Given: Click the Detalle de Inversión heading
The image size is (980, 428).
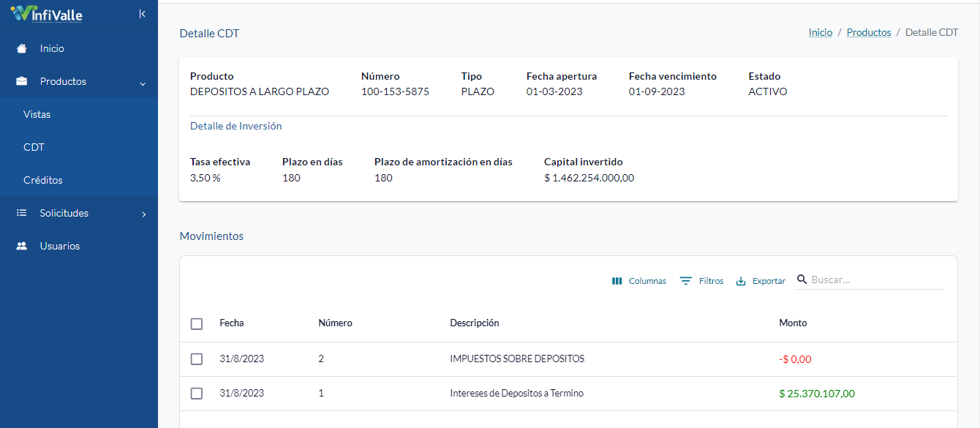Looking at the screenshot, I should [x=235, y=126].
